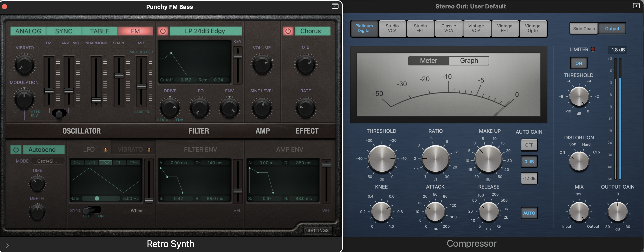Screen dimensions: 644x252
Task: Click the Retro Synth window link icon
Action: coord(335,6)
